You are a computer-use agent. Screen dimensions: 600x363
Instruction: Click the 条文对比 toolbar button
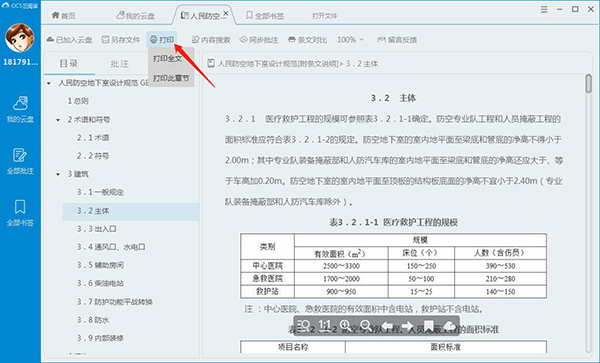[307, 40]
